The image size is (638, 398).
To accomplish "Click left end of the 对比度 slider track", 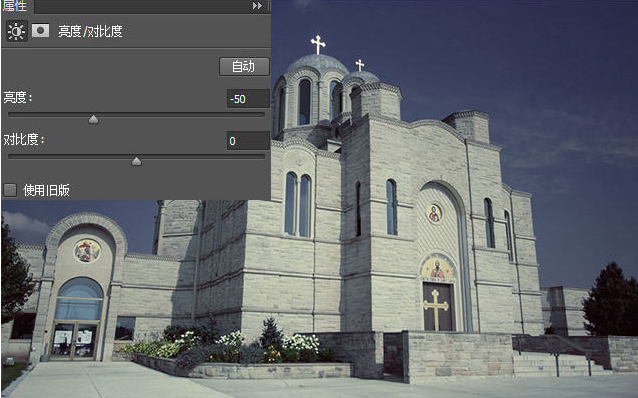I will (x=11, y=156).
